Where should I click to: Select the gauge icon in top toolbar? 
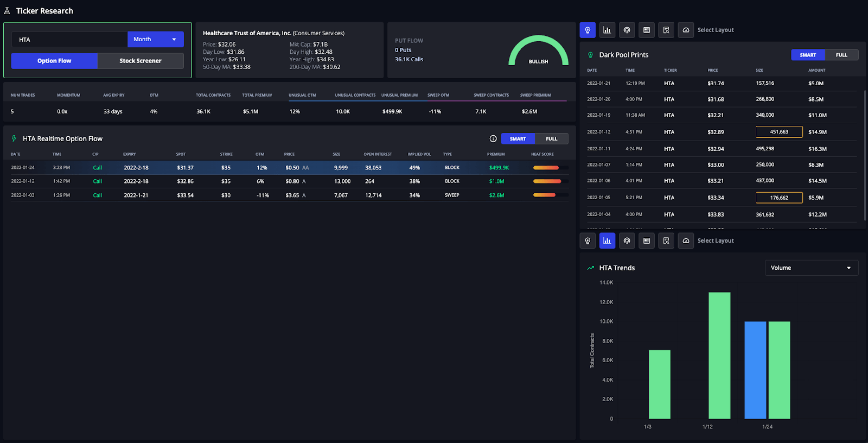[x=686, y=30]
